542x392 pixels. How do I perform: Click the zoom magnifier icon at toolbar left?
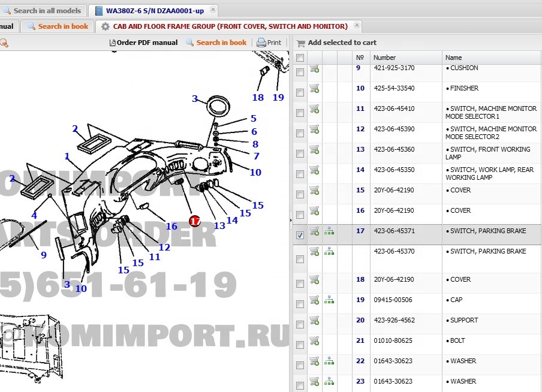point(4,43)
